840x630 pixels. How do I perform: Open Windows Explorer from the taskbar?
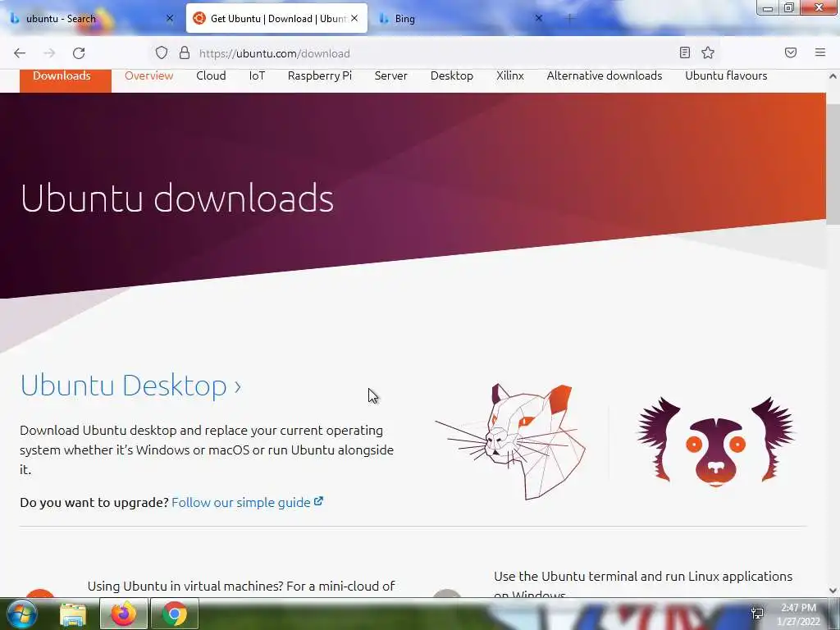(x=73, y=614)
